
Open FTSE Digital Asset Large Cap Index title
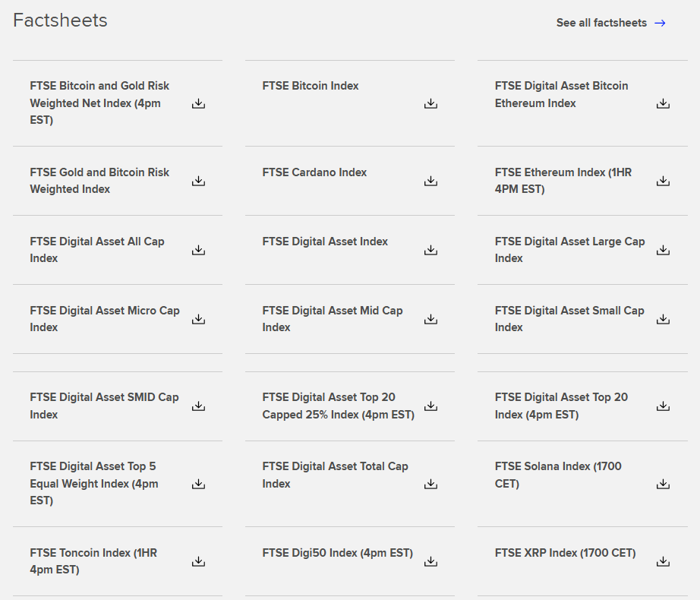click(569, 250)
